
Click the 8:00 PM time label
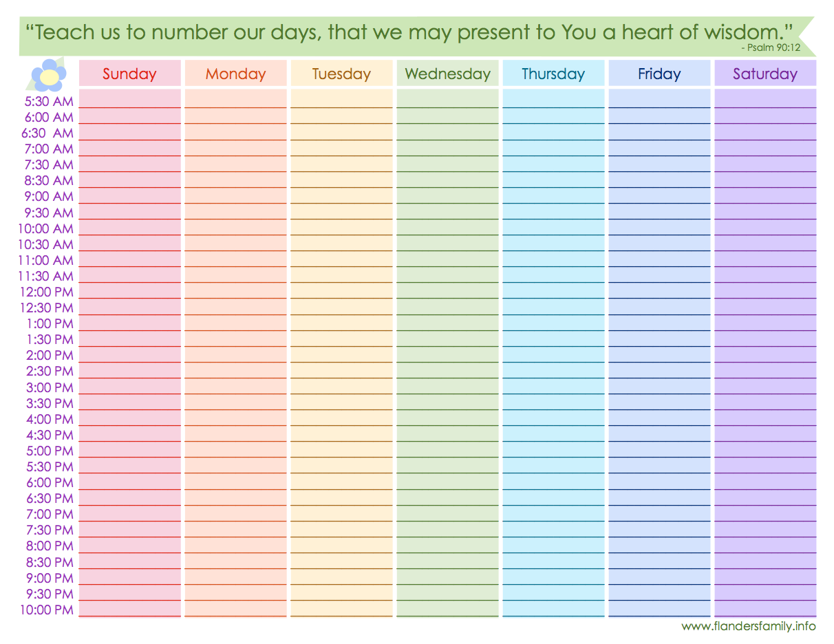click(x=50, y=546)
